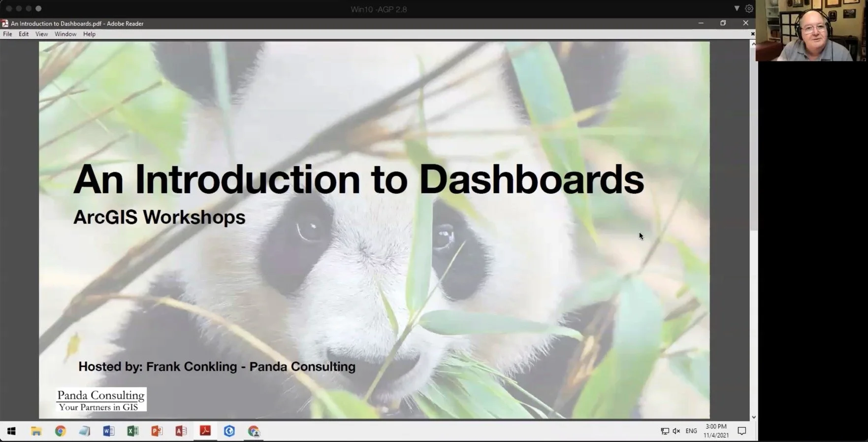Open the gray notebook app in taskbar
The image size is (868, 442).
tap(84, 431)
